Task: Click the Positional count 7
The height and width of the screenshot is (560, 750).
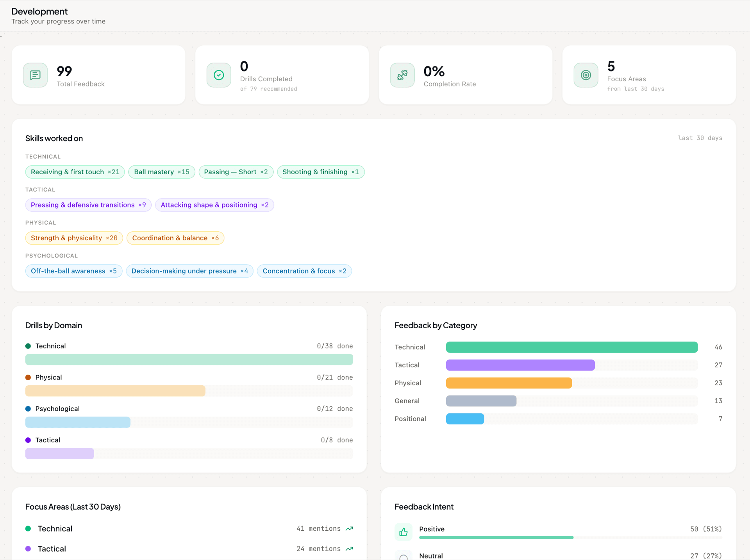Action: tap(720, 419)
